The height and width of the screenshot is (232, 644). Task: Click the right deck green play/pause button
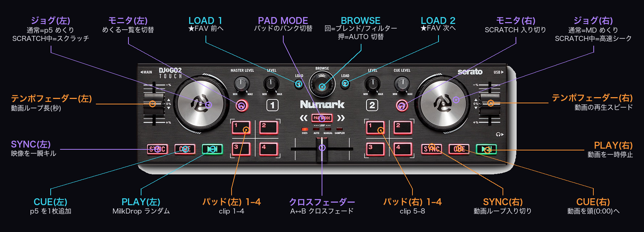click(487, 149)
